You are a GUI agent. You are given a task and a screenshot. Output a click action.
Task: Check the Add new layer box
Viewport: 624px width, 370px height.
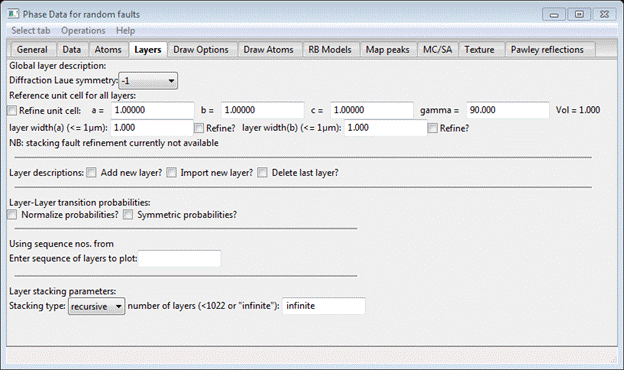pyautogui.click(x=92, y=173)
